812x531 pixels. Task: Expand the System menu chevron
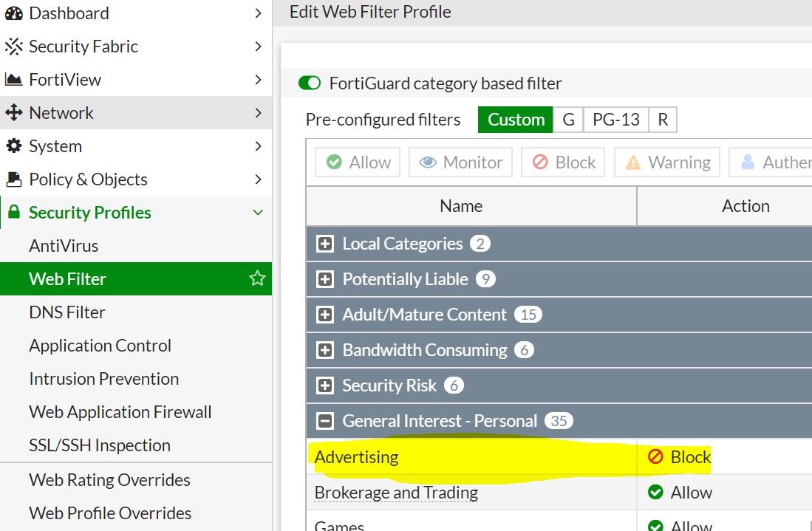259,146
